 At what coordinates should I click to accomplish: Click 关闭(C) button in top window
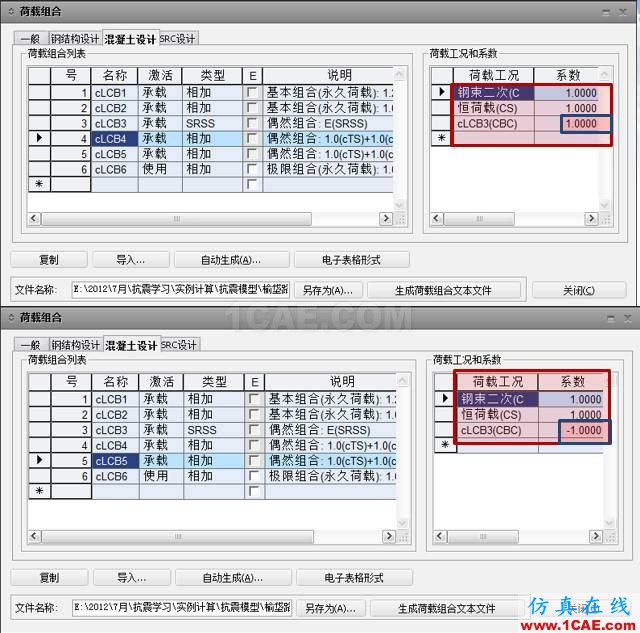(579, 290)
